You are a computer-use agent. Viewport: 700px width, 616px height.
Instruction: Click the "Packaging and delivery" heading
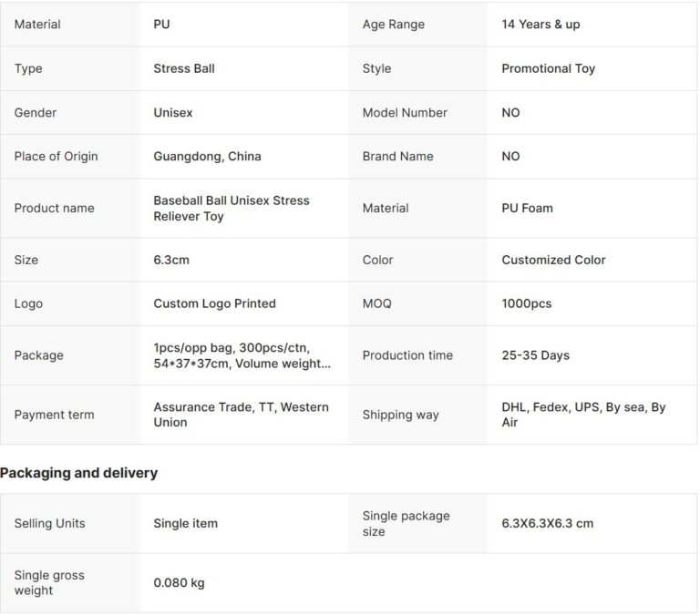click(78, 473)
